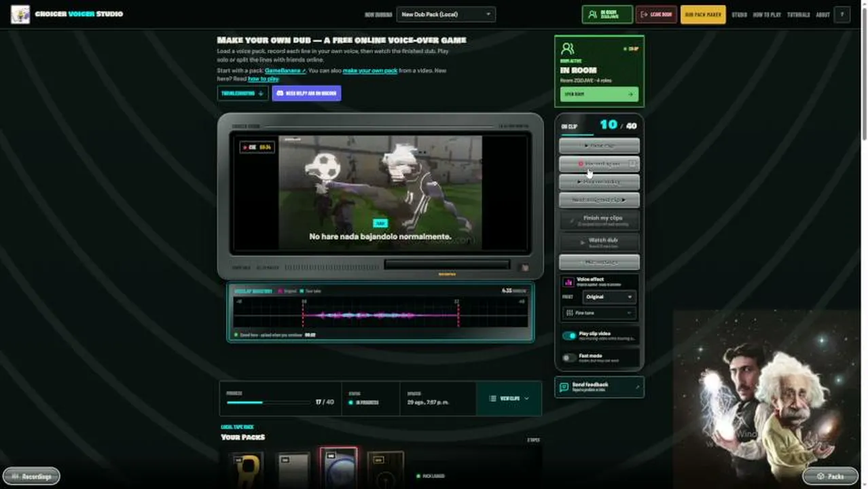This screenshot has width=868, height=489.
Task: Open the New Dub Pack (Local) dropdown
Action: click(446, 14)
